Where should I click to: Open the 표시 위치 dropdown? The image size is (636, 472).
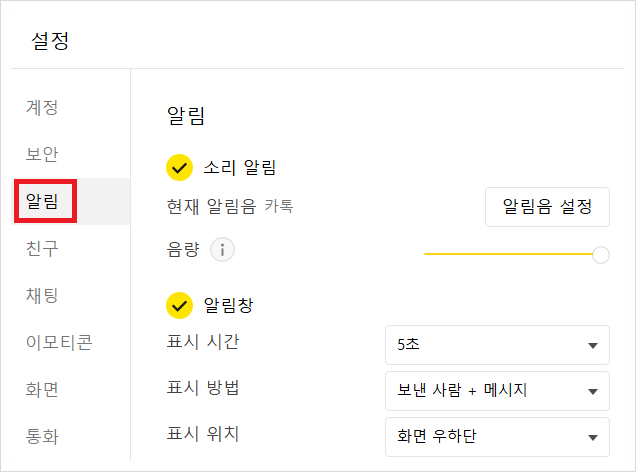[497, 437]
